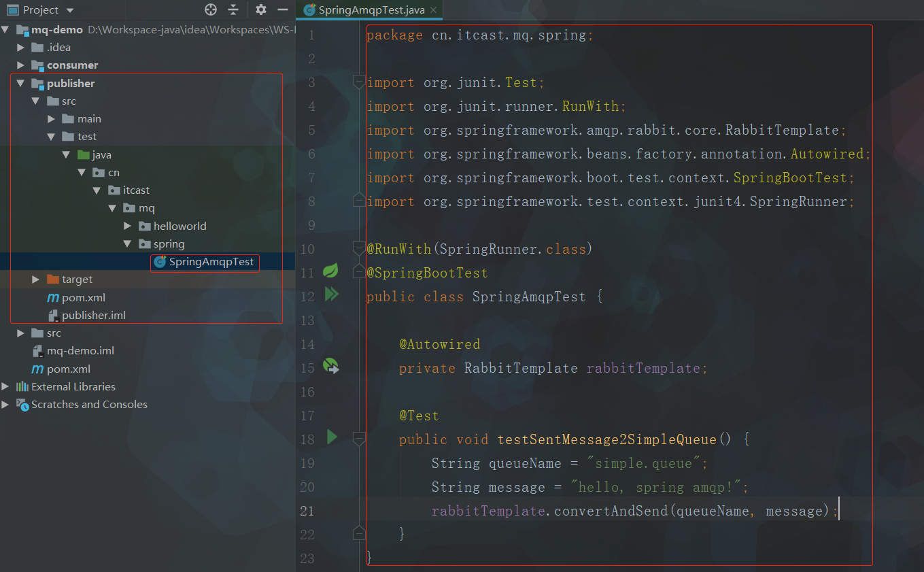Screen dimensions: 924x572
Task: Click the line number 21 in the gutter
Action: (x=307, y=511)
